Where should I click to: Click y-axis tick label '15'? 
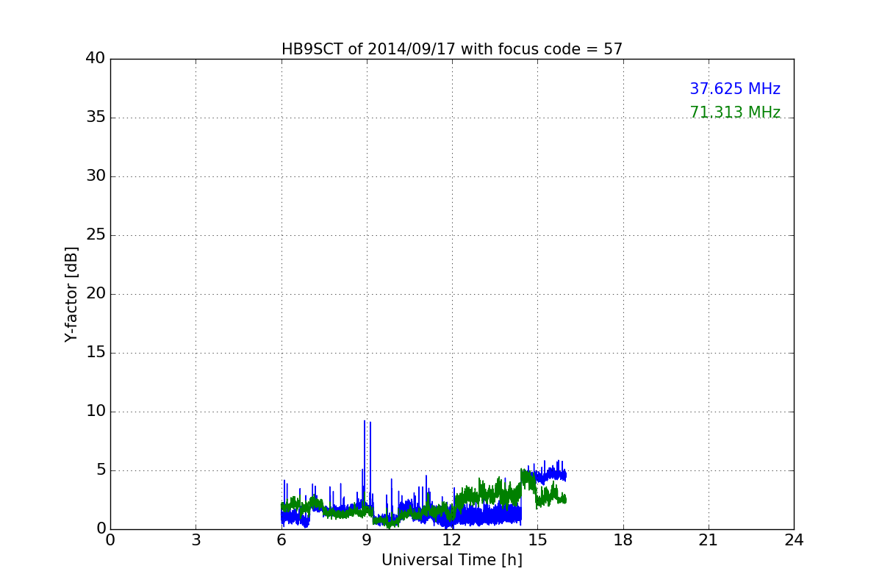pyautogui.click(x=96, y=353)
